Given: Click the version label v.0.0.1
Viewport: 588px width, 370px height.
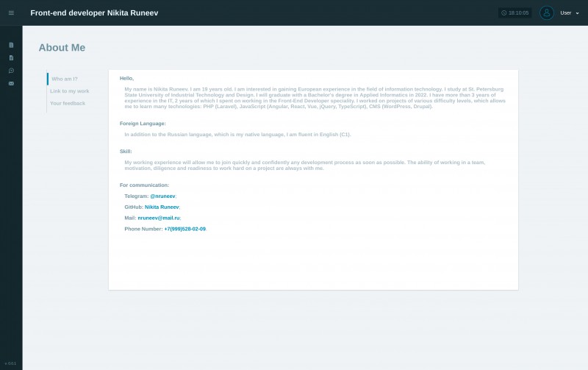Looking at the screenshot, I should [x=10, y=363].
